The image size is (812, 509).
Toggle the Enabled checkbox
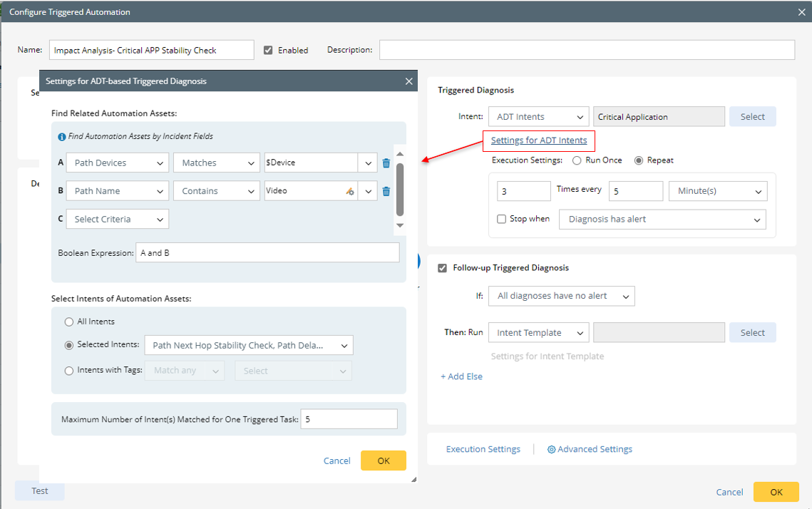point(268,51)
